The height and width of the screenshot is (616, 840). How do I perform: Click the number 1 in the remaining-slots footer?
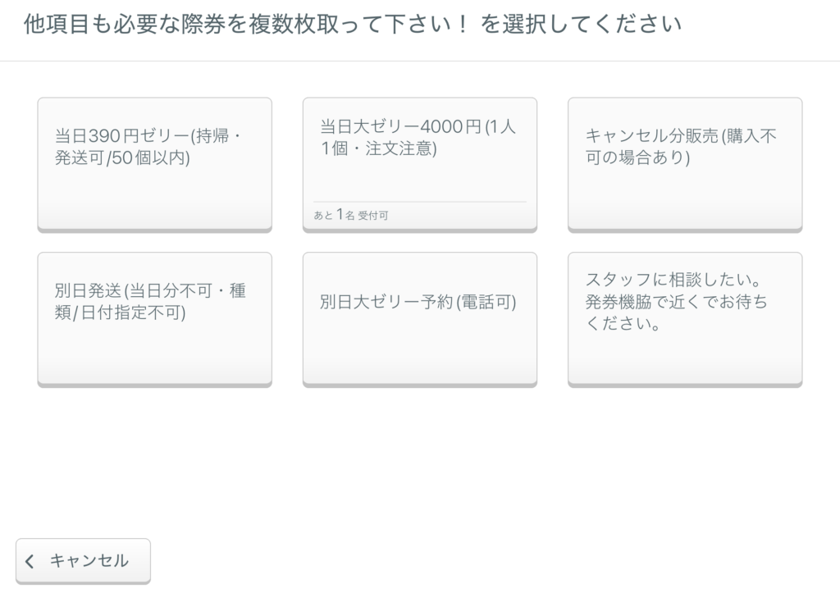coord(339,216)
